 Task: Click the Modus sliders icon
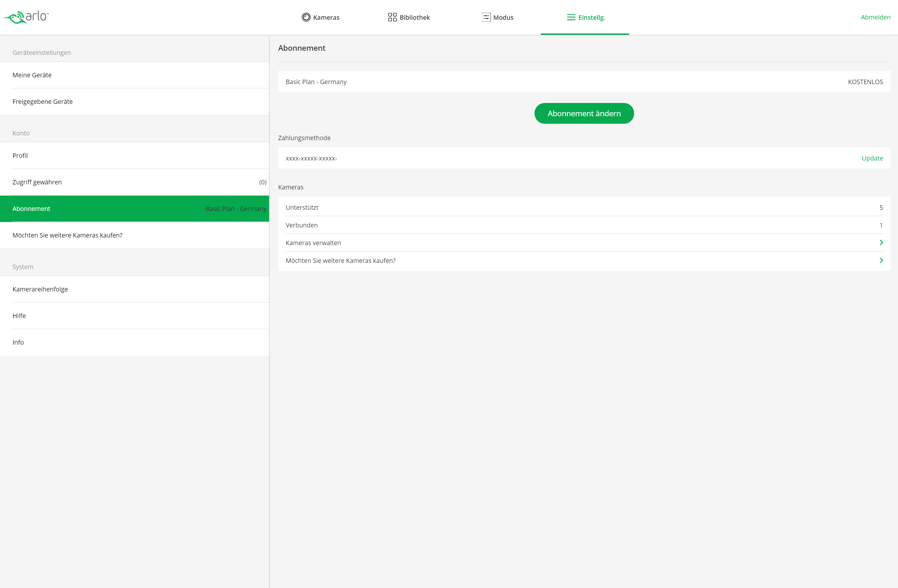(x=486, y=17)
